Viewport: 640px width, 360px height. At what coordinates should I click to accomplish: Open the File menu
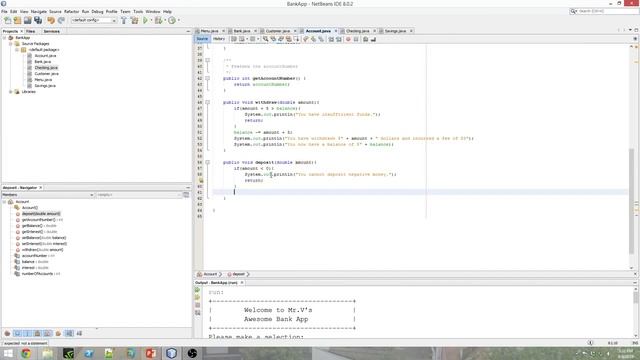tap(4, 11)
